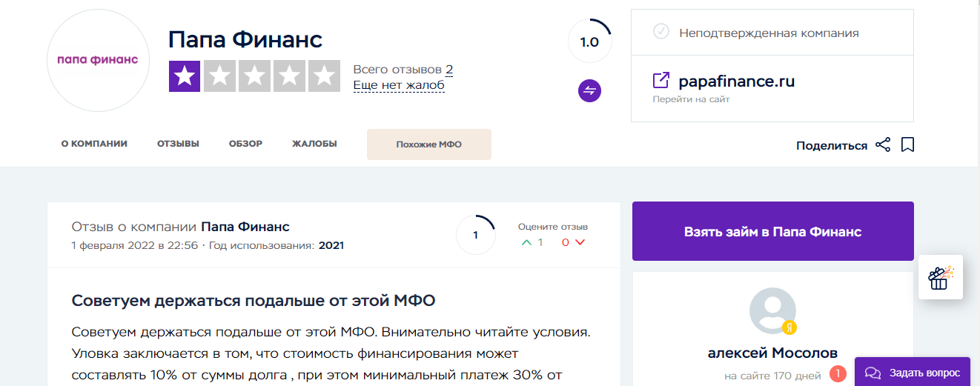The image size is (980, 386).
Task: Switch to the 'О компании' tab
Action: 94,144
